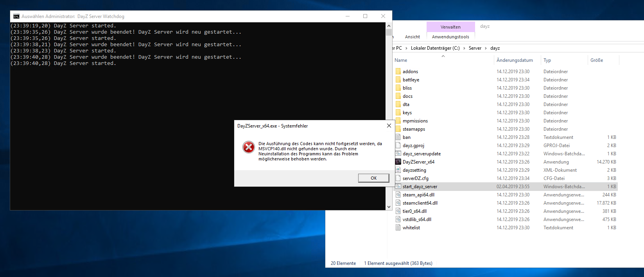Click the mpmissions folder icon
The height and width of the screenshot is (277, 644).
click(398, 121)
